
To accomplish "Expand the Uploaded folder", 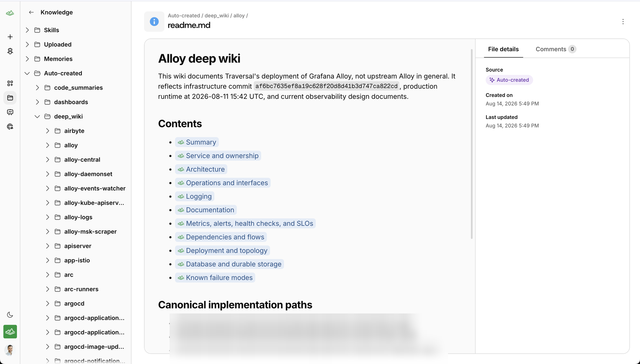I will point(27,44).
